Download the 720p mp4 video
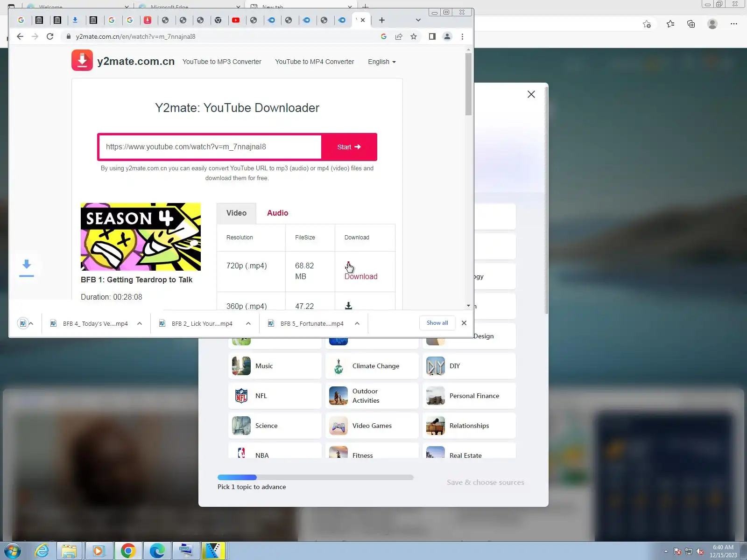The width and height of the screenshot is (747, 560). coord(361,276)
